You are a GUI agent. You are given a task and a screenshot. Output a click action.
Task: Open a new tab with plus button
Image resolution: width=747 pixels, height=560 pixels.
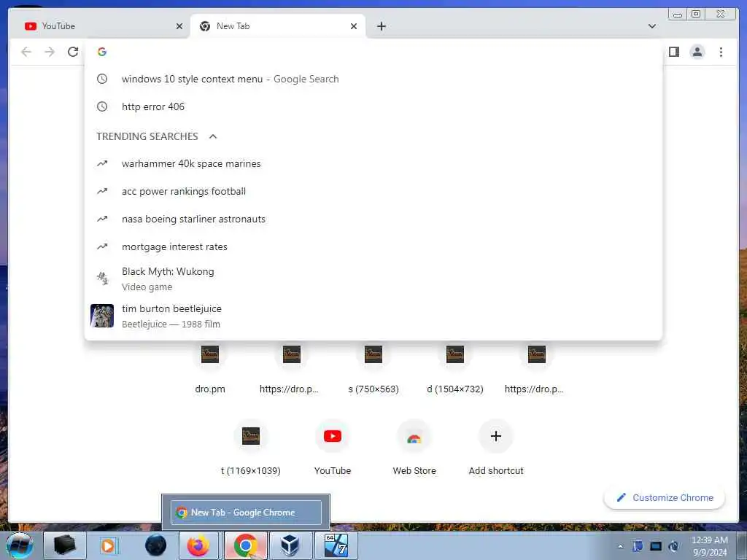[381, 26]
